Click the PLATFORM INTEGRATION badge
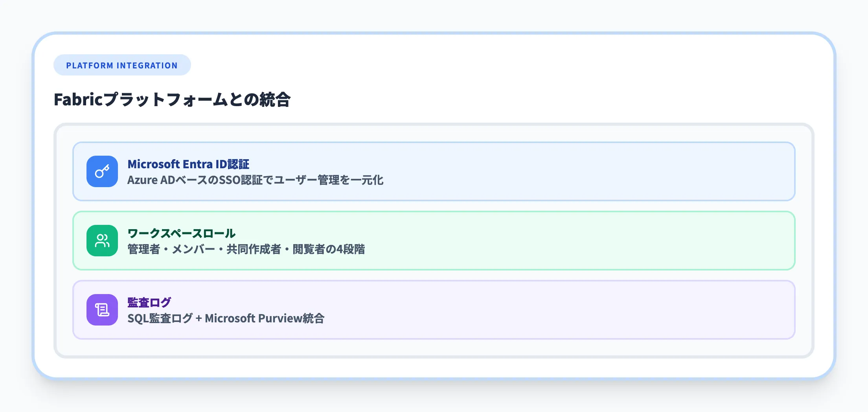868x412 pixels. [122, 65]
